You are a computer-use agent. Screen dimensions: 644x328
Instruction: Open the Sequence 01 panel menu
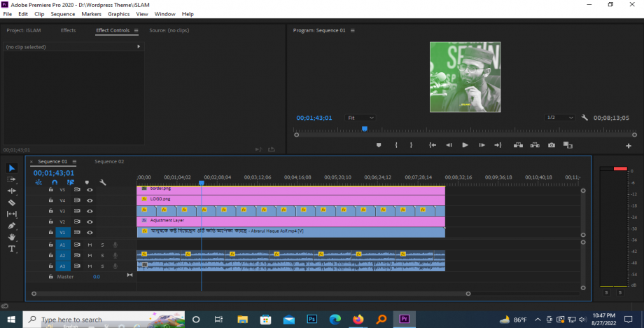click(75, 161)
